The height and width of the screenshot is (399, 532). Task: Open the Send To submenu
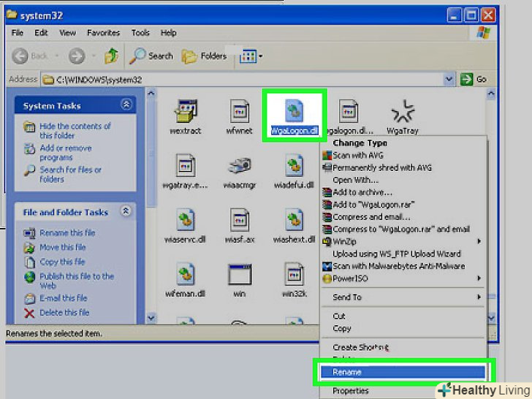403,297
